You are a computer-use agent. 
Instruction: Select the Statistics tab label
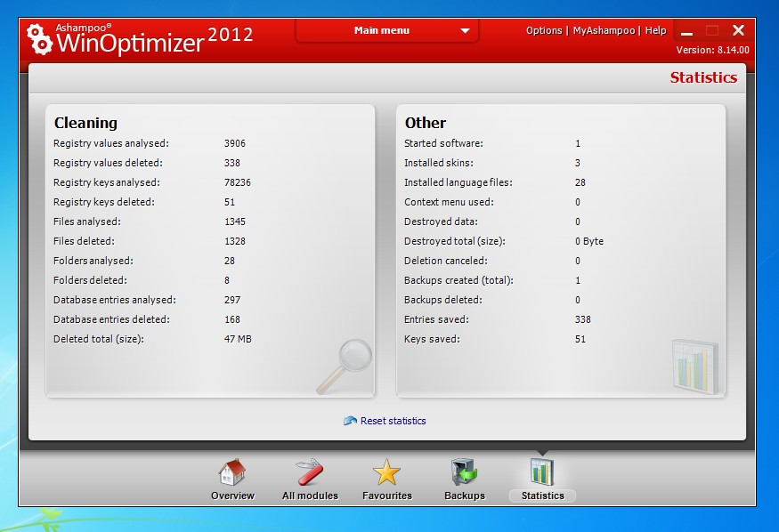click(542, 496)
